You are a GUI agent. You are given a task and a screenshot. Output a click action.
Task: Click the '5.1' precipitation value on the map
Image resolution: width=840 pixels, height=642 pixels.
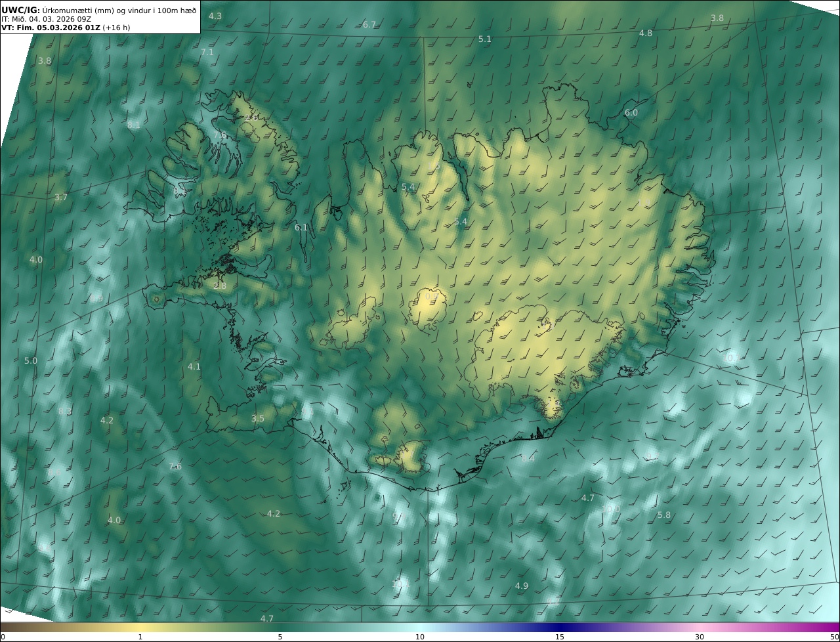click(484, 39)
